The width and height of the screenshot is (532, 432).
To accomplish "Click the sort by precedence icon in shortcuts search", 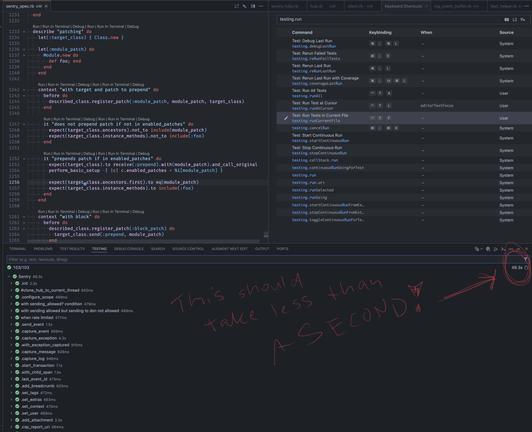I will pos(515,20).
